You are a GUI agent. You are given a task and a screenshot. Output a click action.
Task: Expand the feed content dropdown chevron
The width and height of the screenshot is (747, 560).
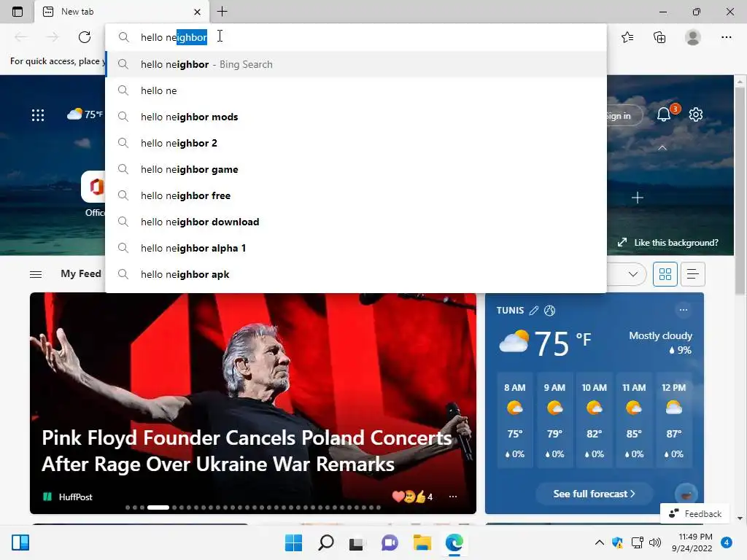coord(632,274)
